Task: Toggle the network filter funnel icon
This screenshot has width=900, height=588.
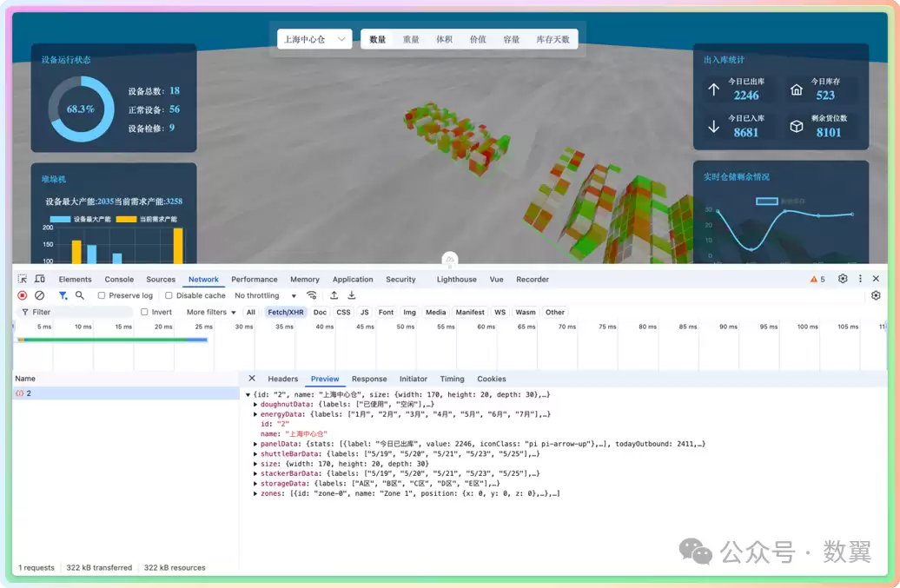Action: [63, 295]
